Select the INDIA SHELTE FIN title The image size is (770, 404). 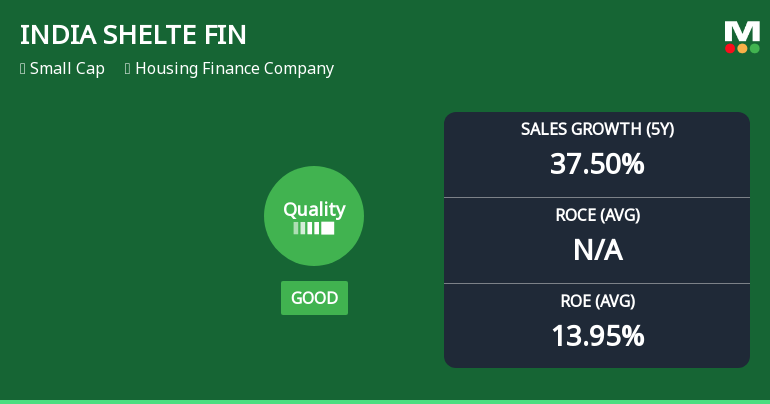coord(133,35)
